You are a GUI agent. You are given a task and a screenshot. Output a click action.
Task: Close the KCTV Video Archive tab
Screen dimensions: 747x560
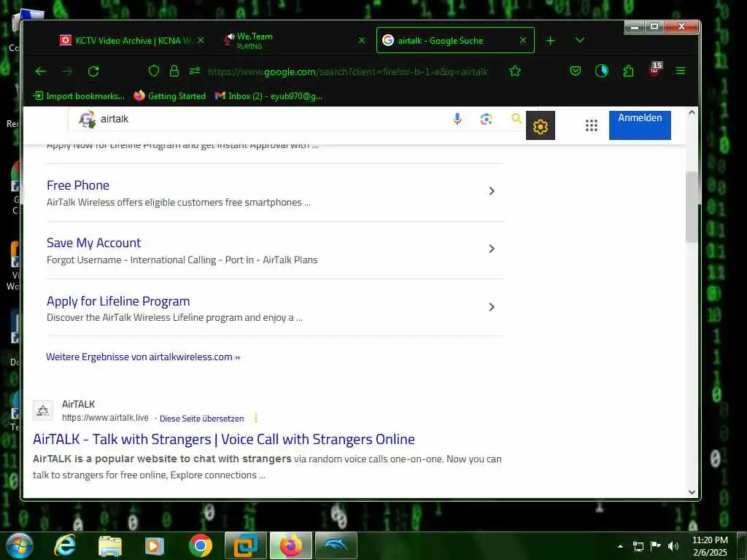(x=201, y=41)
